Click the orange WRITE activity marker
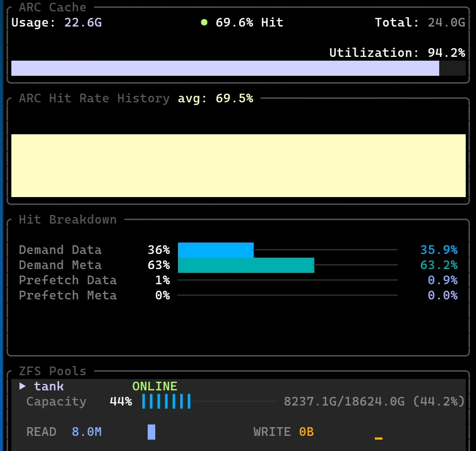 click(379, 438)
